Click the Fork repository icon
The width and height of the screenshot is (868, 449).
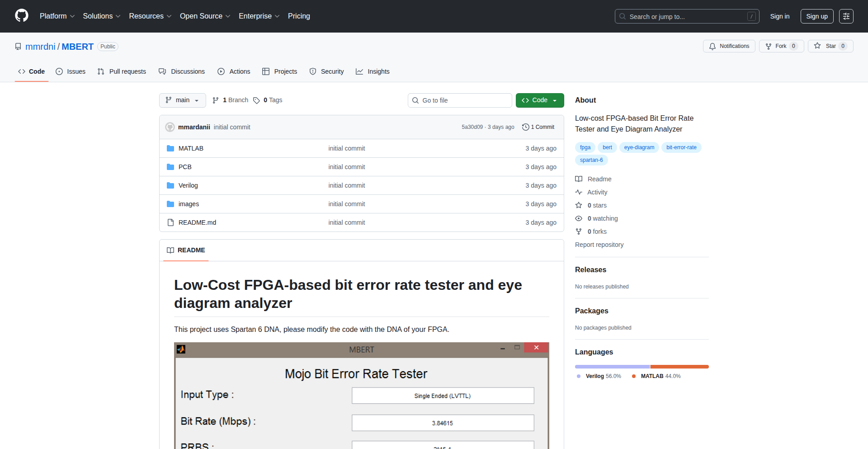pos(769,46)
